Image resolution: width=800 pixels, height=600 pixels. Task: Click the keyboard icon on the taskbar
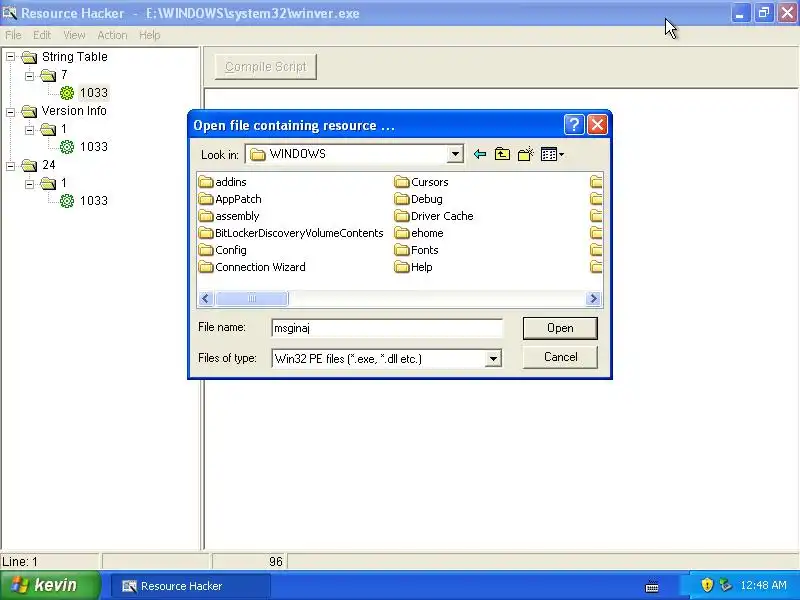652,587
